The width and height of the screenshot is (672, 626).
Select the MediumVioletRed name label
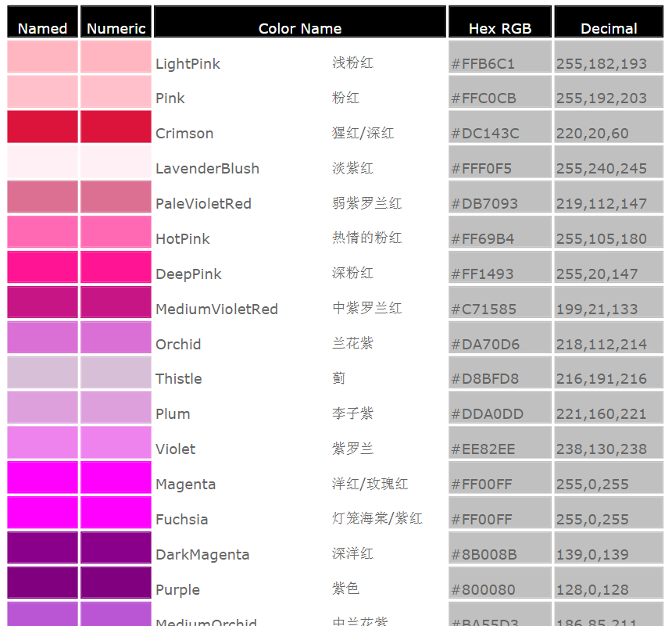click(216, 309)
